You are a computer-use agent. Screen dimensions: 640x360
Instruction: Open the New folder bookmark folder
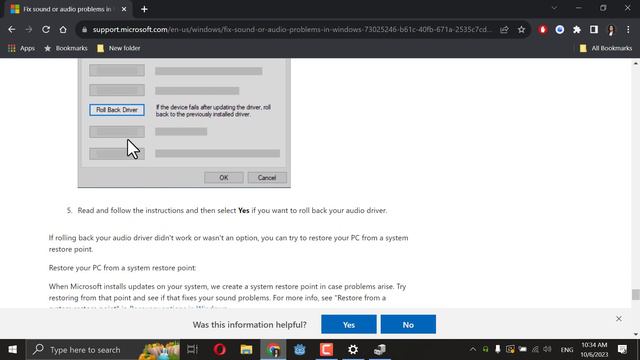[119, 48]
